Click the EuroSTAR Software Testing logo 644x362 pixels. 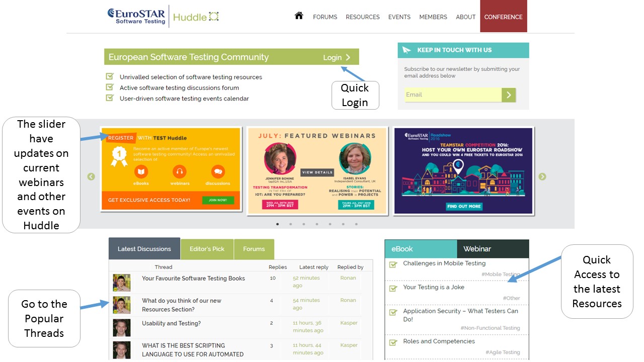coord(136,16)
